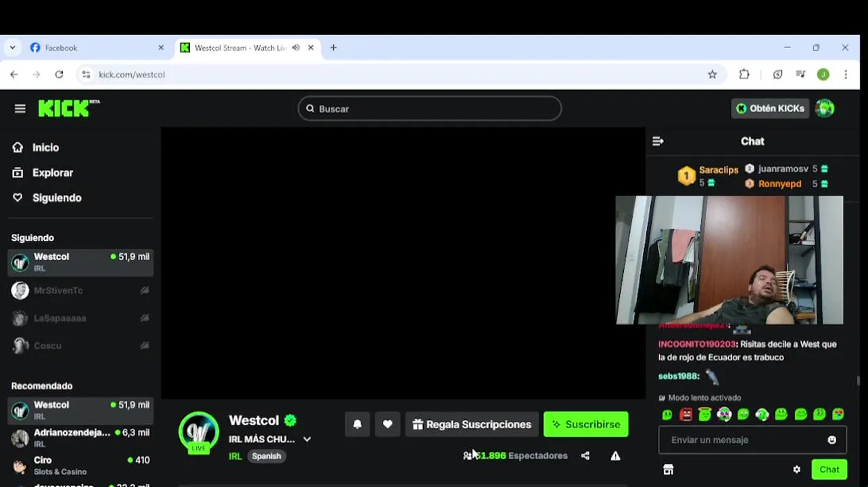Select Westcol under the Recomendado list

pos(80,411)
